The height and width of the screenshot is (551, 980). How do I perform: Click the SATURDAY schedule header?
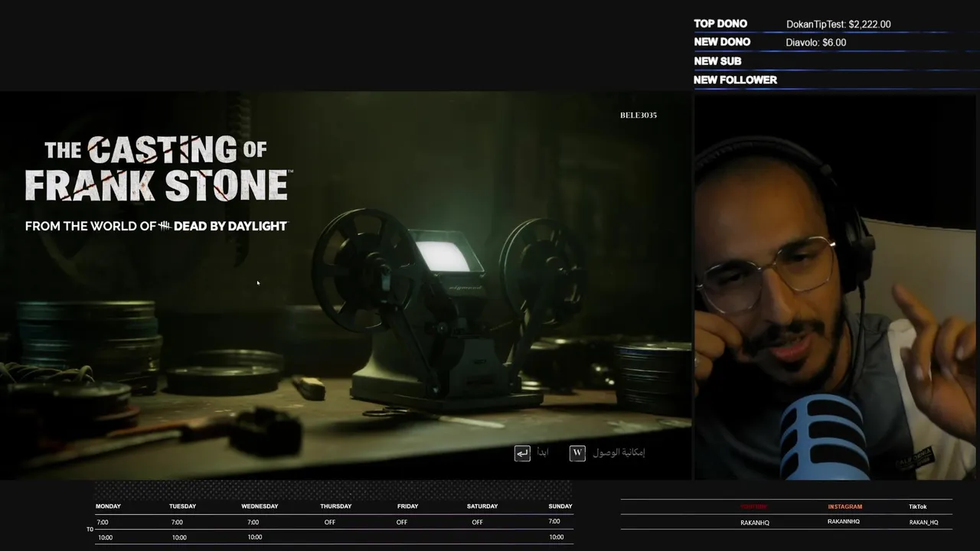pos(482,506)
